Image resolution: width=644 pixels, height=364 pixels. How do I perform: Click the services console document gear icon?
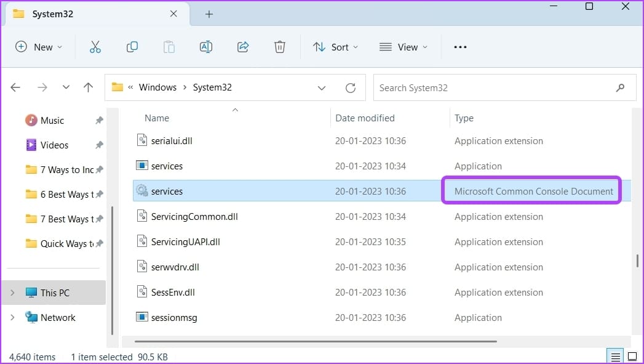point(141,190)
